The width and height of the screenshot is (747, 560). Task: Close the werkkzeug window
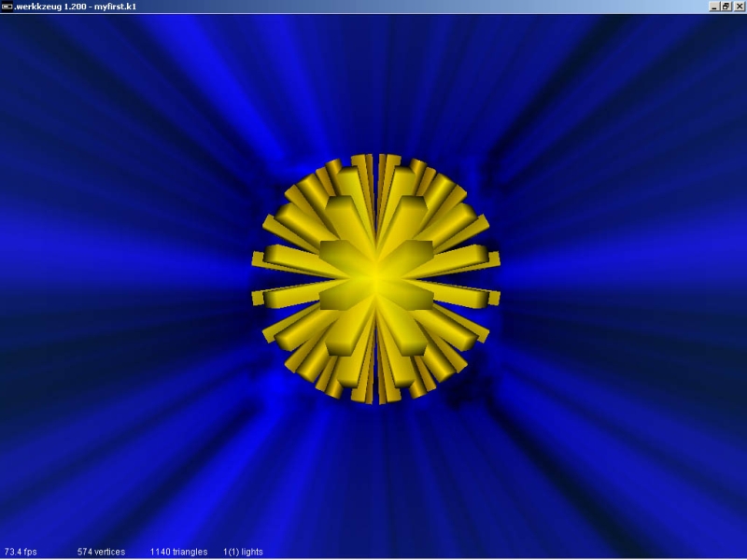click(x=739, y=7)
